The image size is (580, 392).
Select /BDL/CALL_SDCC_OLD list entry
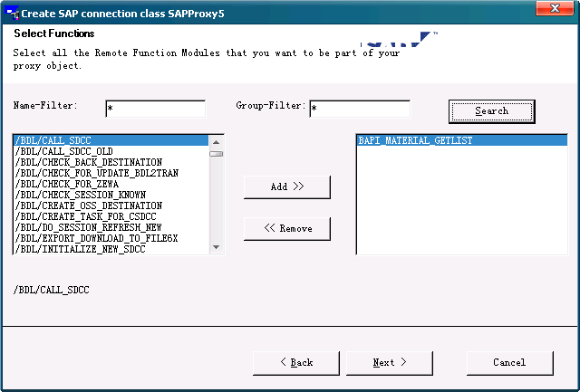tap(111, 151)
